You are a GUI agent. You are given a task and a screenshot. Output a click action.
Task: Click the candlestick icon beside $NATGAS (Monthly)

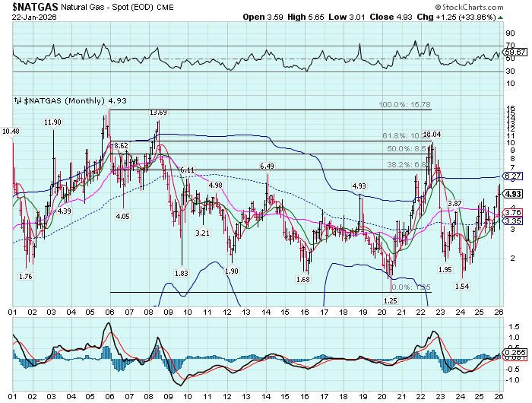click(17, 100)
